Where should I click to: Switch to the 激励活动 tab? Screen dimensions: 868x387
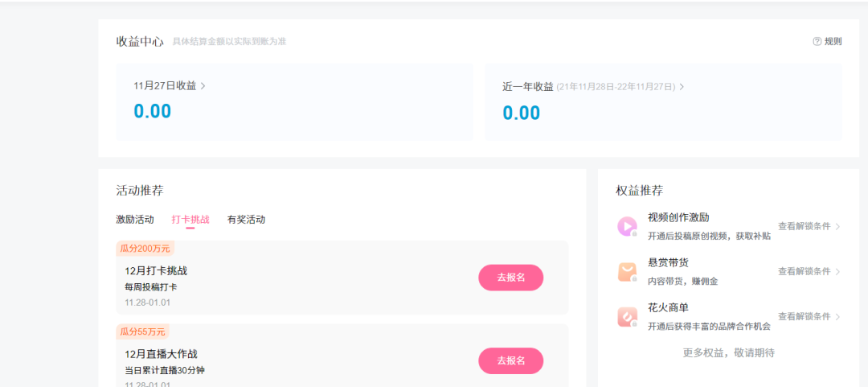[135, 219]
